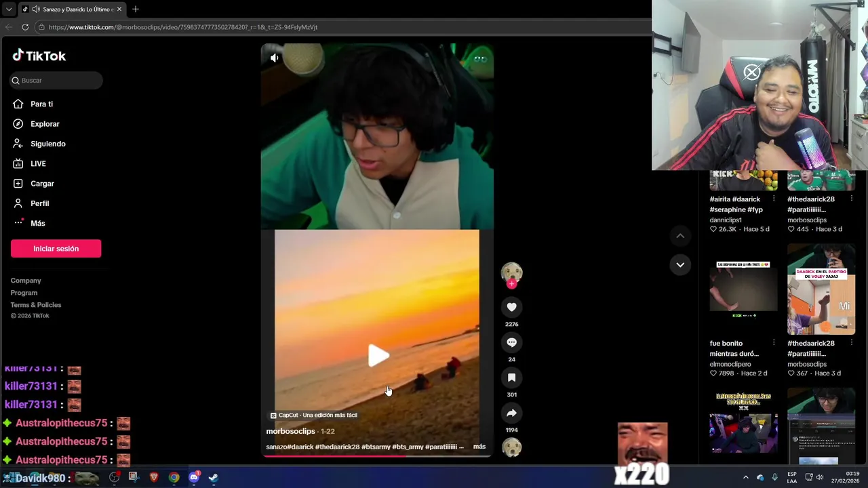
Task: Click heart with 7898 likes
Action: pyautogui.click(x=713, y=373)
